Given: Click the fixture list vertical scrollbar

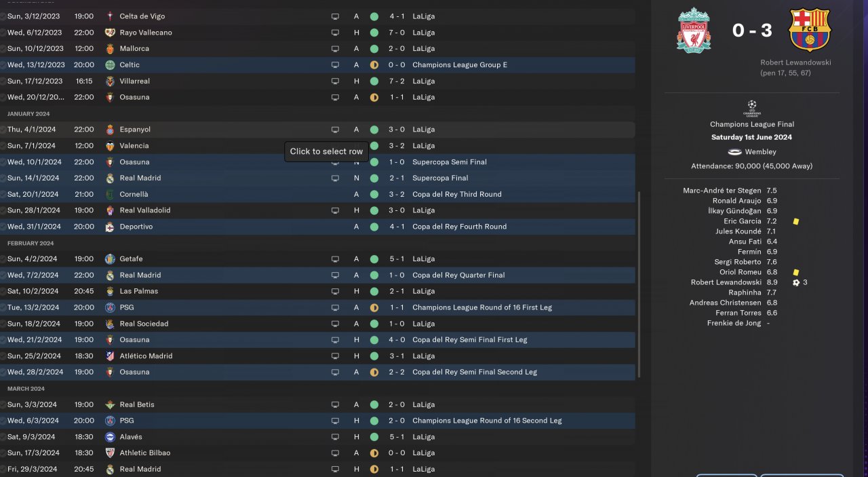Looking at the screenshot, I should point(639,284).
